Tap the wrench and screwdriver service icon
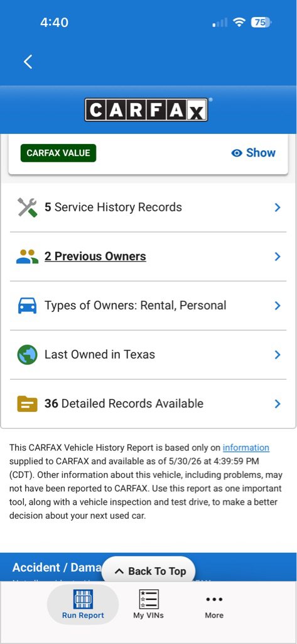 [x=28, y=207]
